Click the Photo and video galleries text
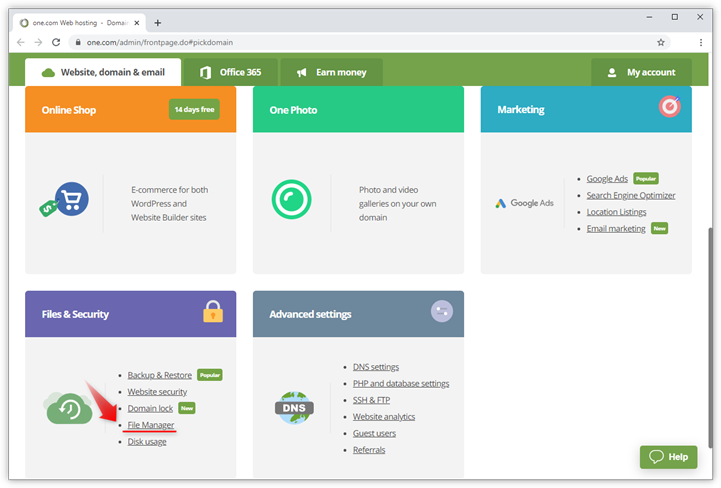Viewport: 721px width, 488px height. (x=397, y=203)
